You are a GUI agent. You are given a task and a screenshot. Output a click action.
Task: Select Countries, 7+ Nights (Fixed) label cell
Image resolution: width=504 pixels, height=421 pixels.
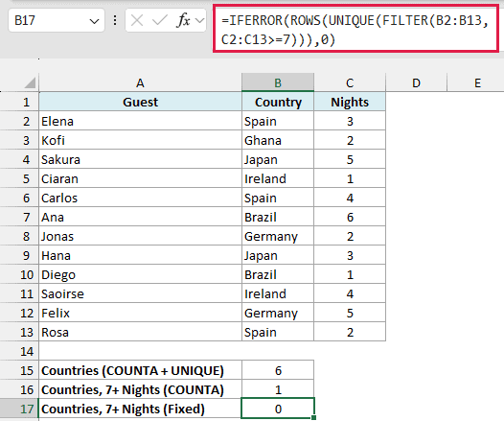pos(140,409)
